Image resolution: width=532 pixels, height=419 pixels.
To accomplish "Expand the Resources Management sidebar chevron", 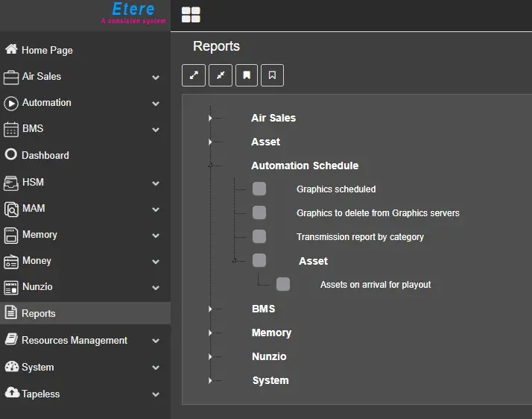I will point(156,341).
